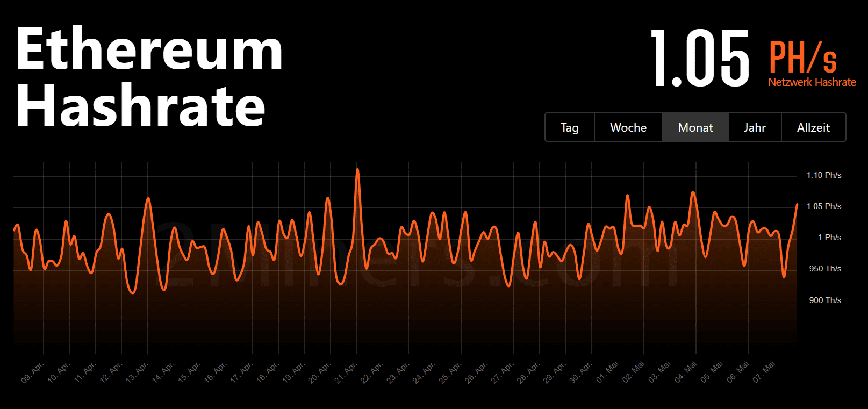This screenshot has width=868, height=409.
Task: Click the 30. Apr. date label
Action: tap(580, 372)
